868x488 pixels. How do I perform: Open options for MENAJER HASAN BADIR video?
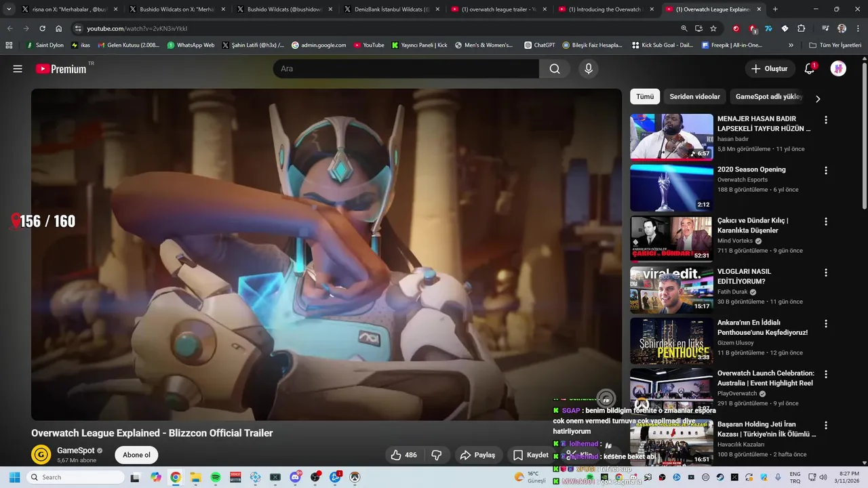pos(826,120)
